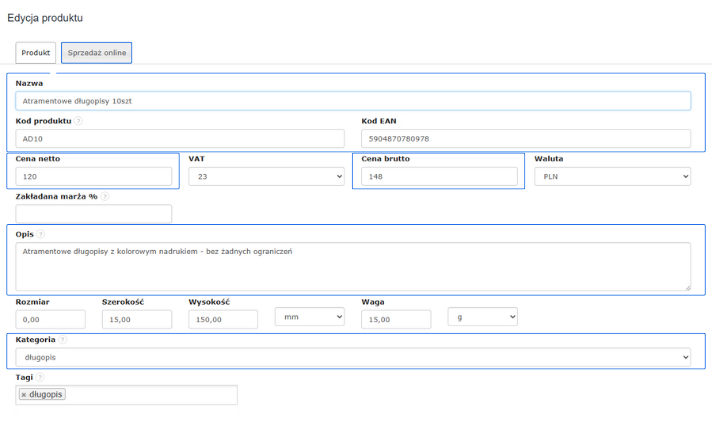Focus the Cena netto field
The width and height of the screenshot is (712, 431).
[94, 176]
